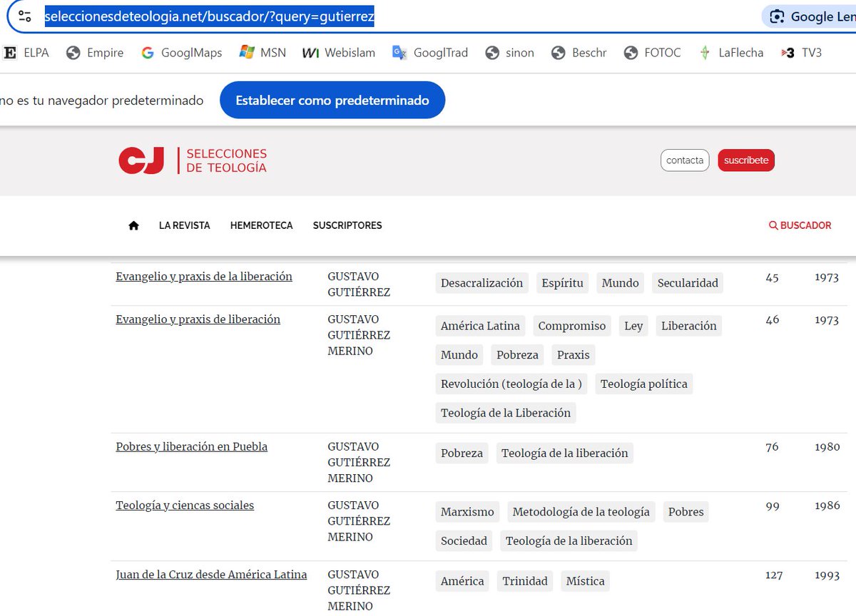Click issue number 46

(x=773, y=320)
